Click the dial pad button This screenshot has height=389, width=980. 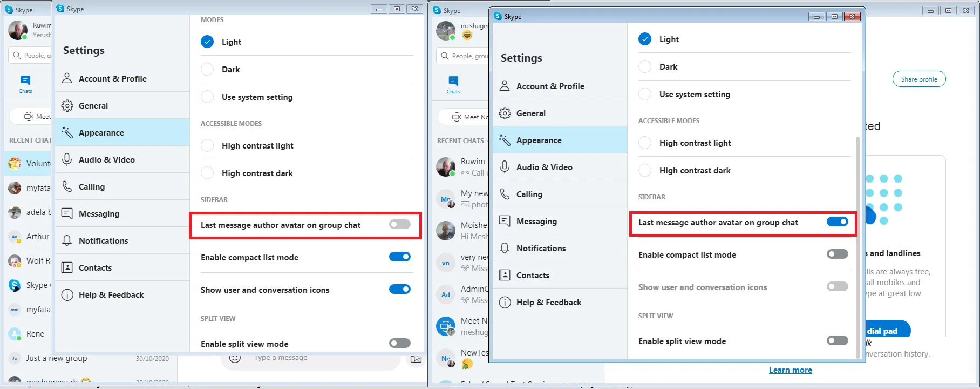[887, 330]
